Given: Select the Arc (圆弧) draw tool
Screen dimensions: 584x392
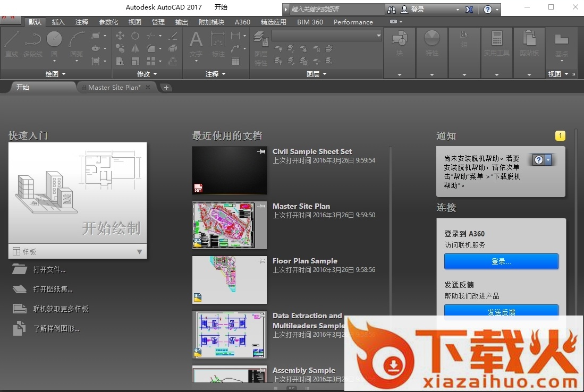Looking at the screenshot, I should coord(77,44).
